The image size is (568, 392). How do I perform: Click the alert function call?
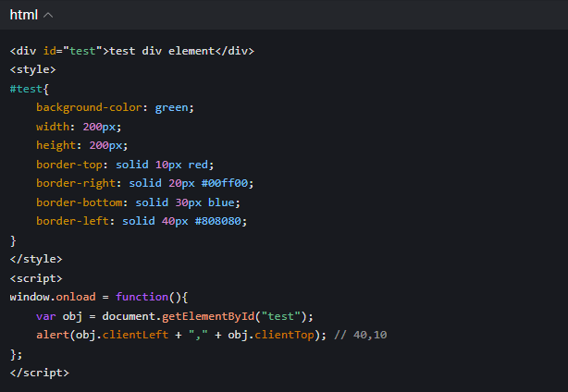tap(53, 335)
